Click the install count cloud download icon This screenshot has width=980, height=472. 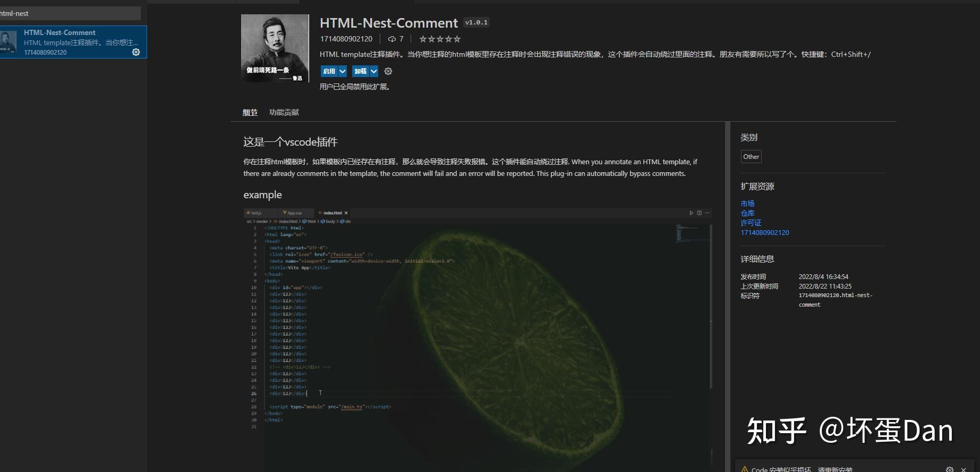(x=392, y=39)
